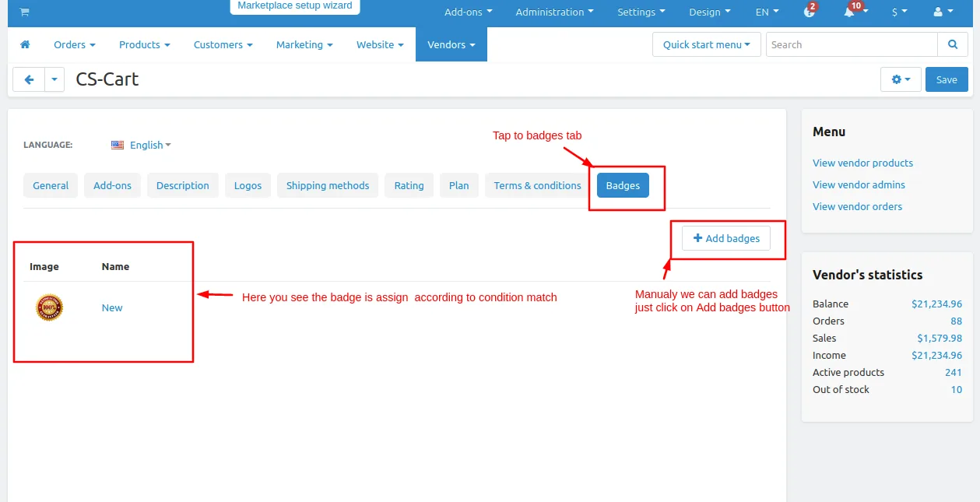Click the Out of stock count 10

[x=956, y=389]
